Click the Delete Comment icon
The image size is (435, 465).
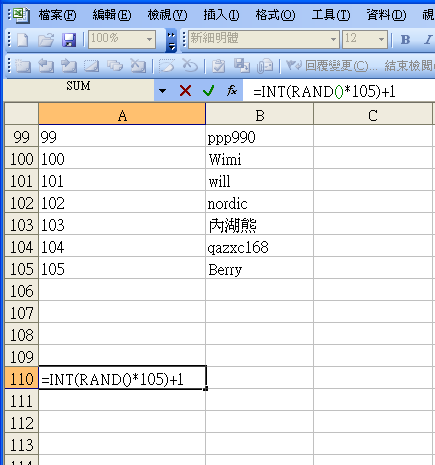coord(138,66)
